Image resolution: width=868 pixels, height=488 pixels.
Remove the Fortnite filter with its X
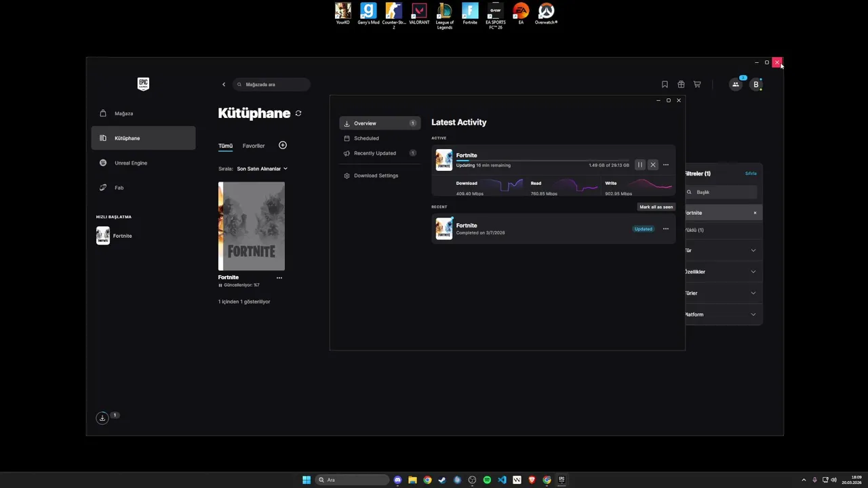(x=755, y=213)
